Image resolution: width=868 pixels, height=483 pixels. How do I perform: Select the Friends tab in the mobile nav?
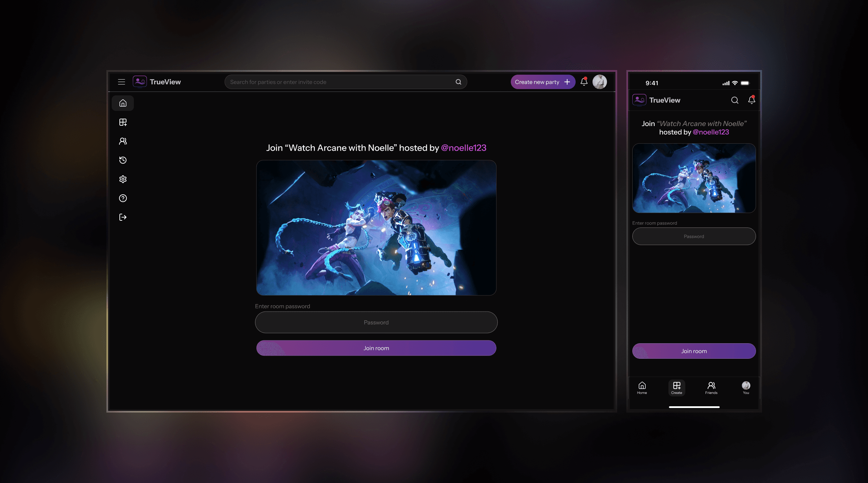pyautogui.click(x=711, y=388)
